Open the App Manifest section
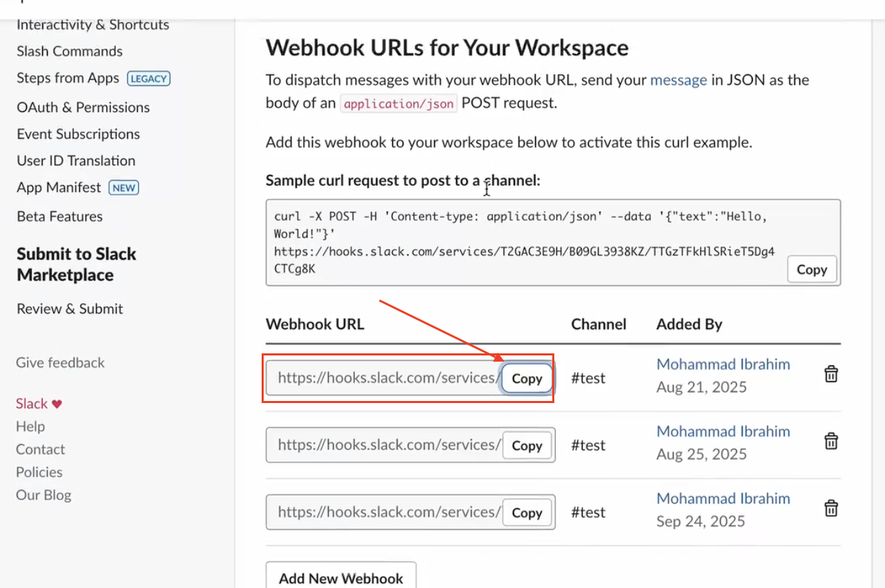 click(59, 188)
